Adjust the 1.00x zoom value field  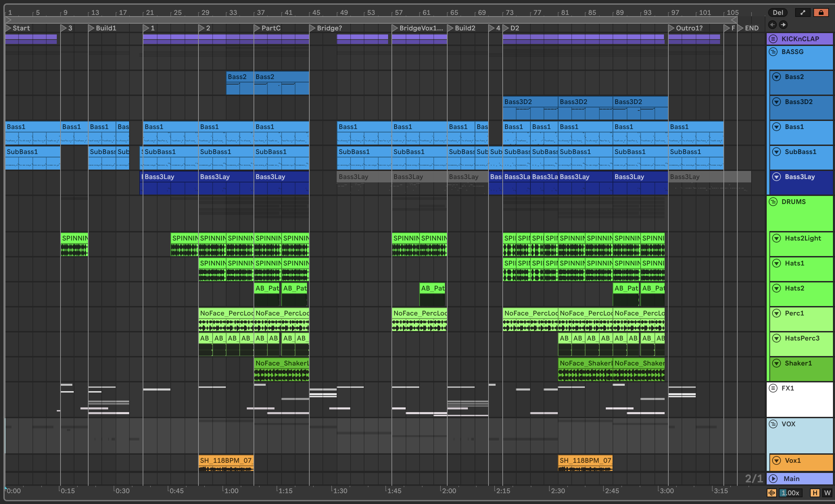coord(790,493)
